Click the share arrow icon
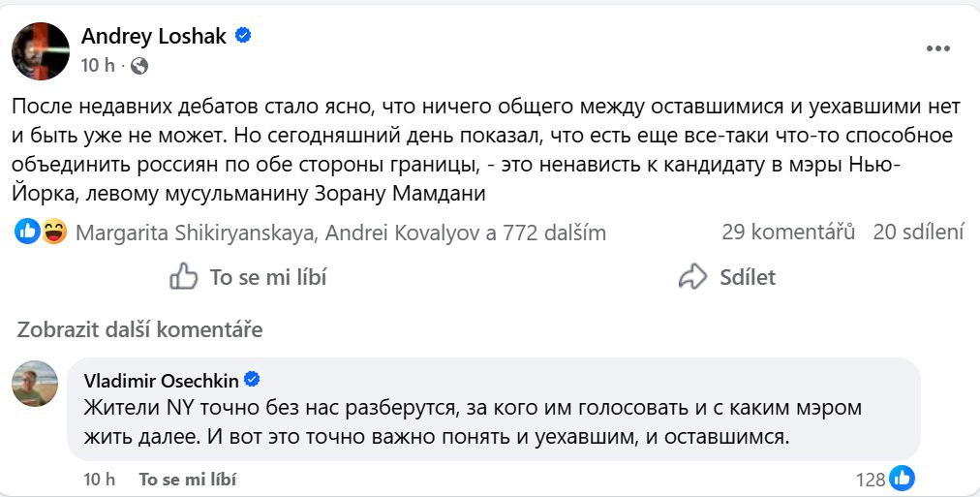Screen dimensions: 980x497 [x=692, y=278]
